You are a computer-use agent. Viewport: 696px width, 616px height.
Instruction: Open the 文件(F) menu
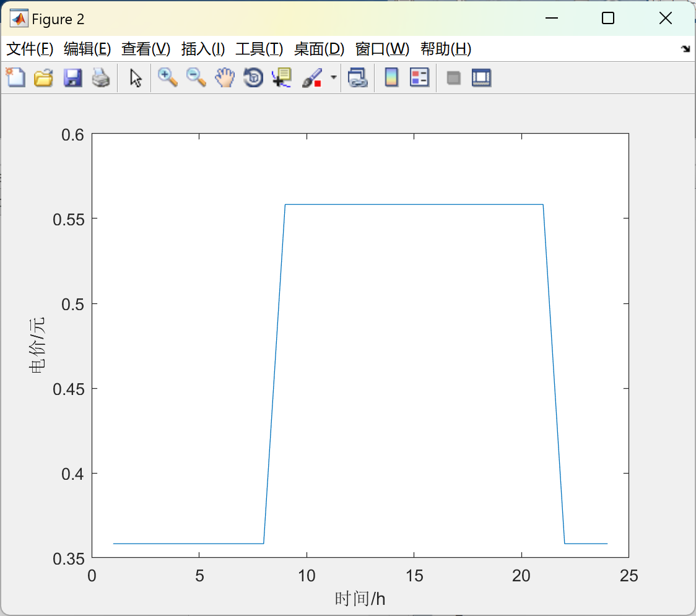[x=30, y=49]
